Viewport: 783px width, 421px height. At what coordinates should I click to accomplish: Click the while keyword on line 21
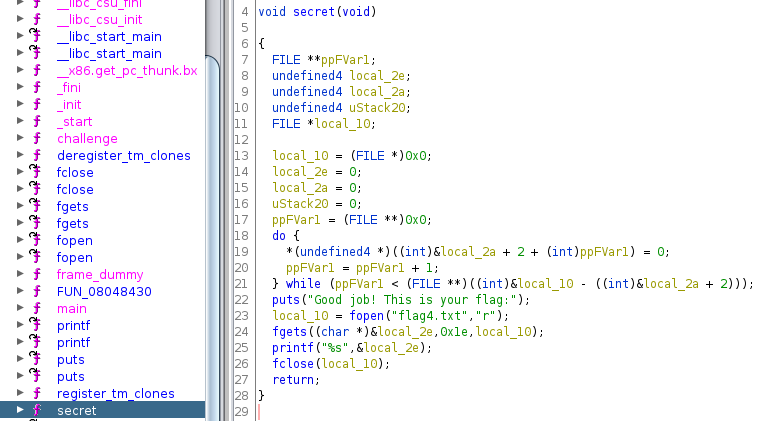[304, 284]
